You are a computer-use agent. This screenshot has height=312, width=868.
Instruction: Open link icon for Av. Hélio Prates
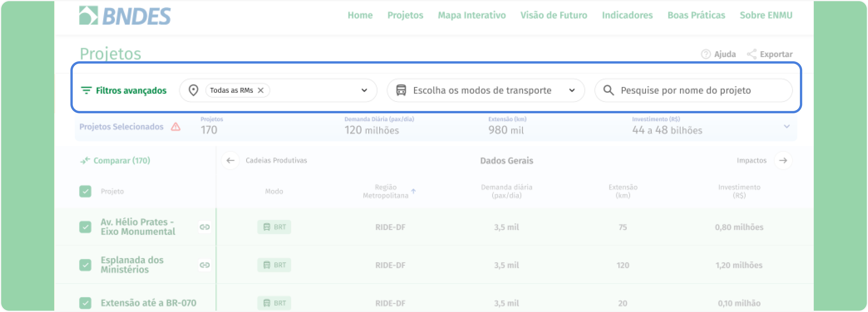(x=205, y=227)
